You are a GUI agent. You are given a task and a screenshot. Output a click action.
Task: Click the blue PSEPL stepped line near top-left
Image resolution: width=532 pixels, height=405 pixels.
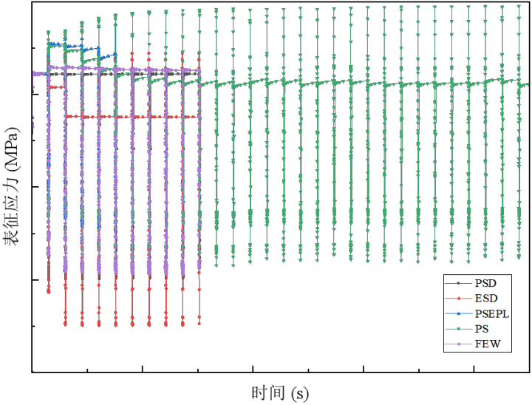coord(74,47)
